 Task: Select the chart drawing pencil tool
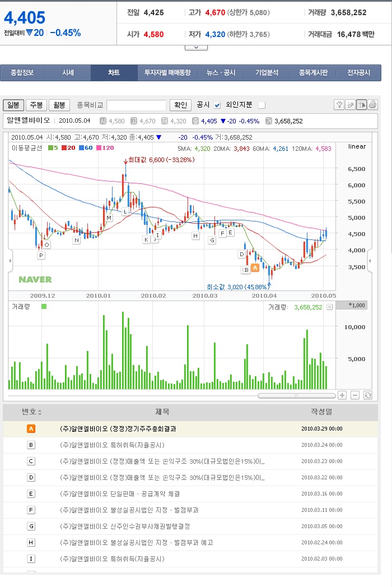350,105
